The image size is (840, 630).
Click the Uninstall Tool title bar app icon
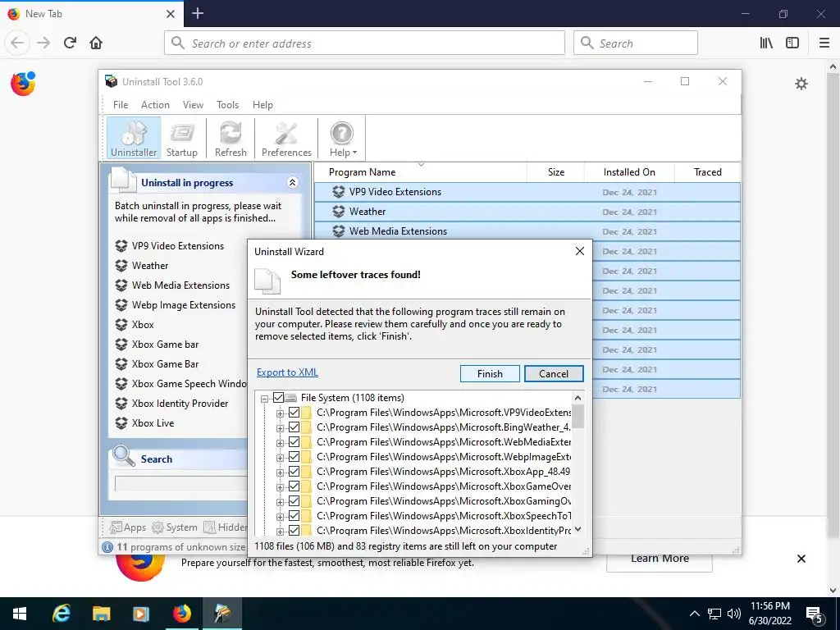click(111, 81)
